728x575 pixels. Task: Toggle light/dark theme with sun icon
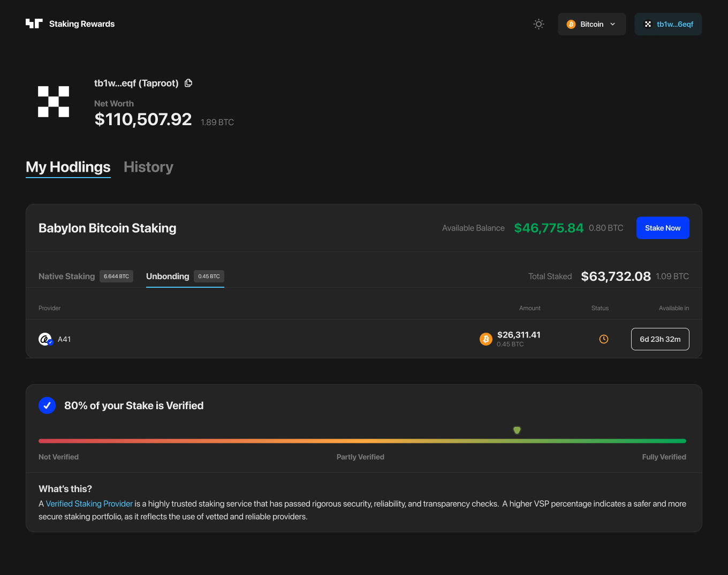[x=539, y=24]
